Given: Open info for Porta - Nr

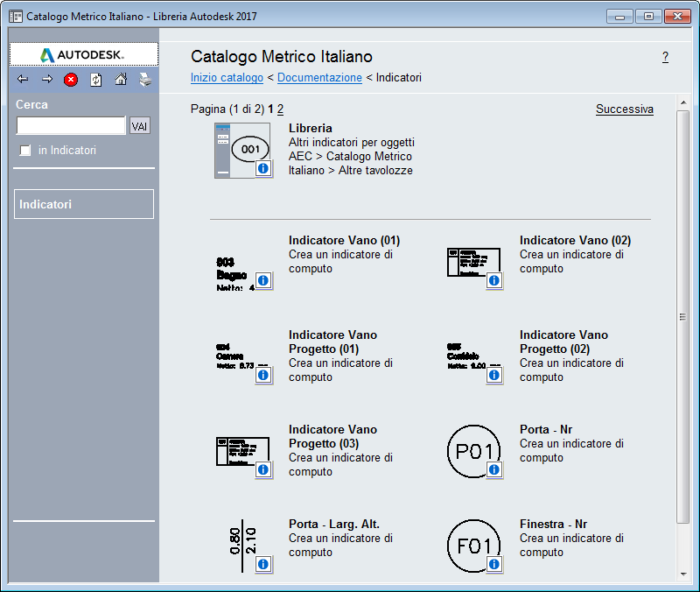Looking at the screenshot, I should click(x=494, y=469).
